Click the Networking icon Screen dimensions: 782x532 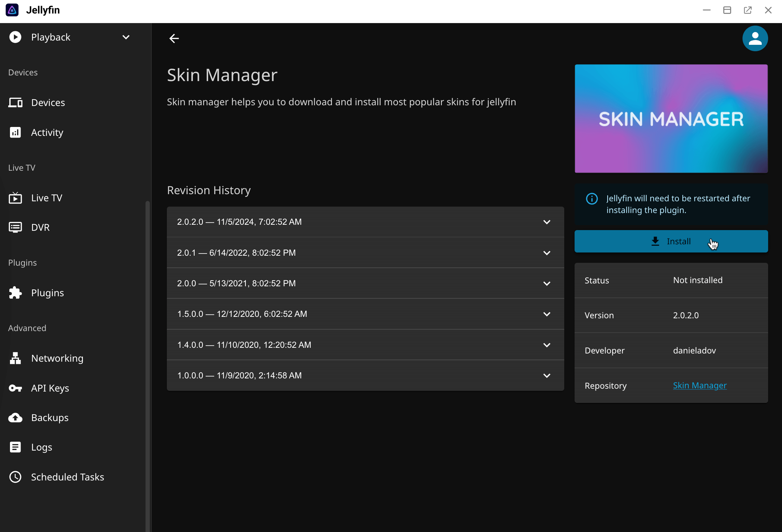tap(15, 358)
